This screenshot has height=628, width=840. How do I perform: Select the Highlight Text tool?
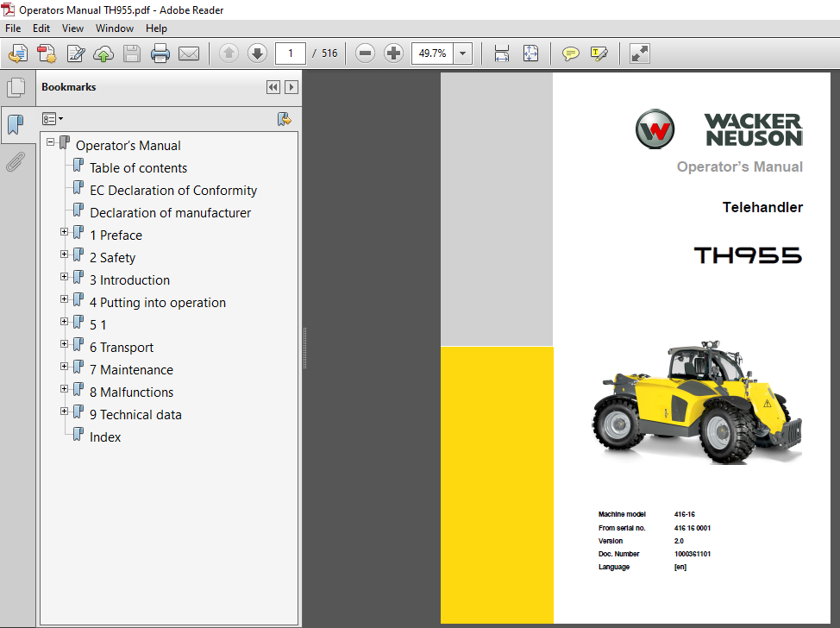(x=599, y=53)
